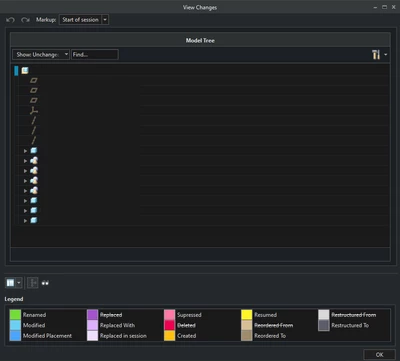This screenshot has width=400, height=361.
Task: Open the arrow beside the tree settings icon
Action: 386,55
